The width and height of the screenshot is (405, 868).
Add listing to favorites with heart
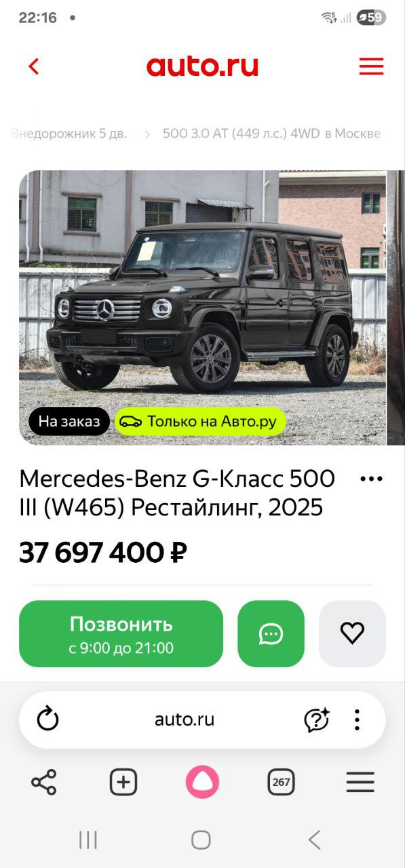pyautogui.click(x=352, y=633)
